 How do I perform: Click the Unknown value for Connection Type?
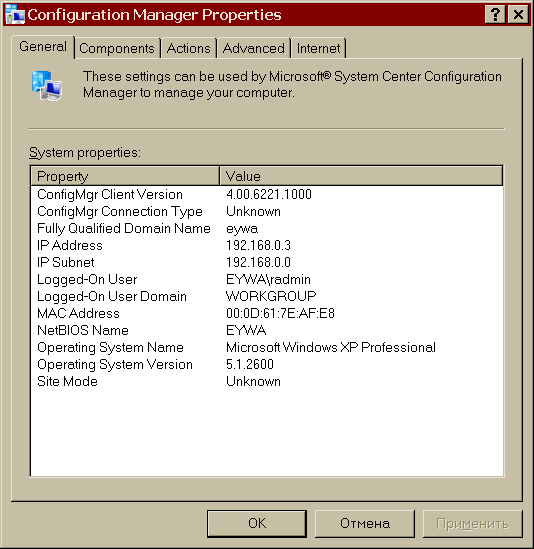click(x=253, y=211)
